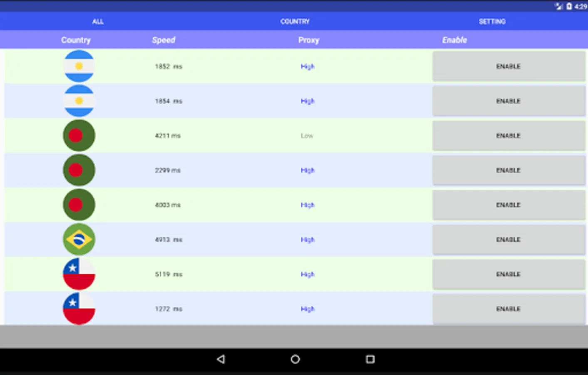This screenshot has height=375, width=588.
Task: Enable the 4913 ms Brazil proxy
Action: (509, 239)
